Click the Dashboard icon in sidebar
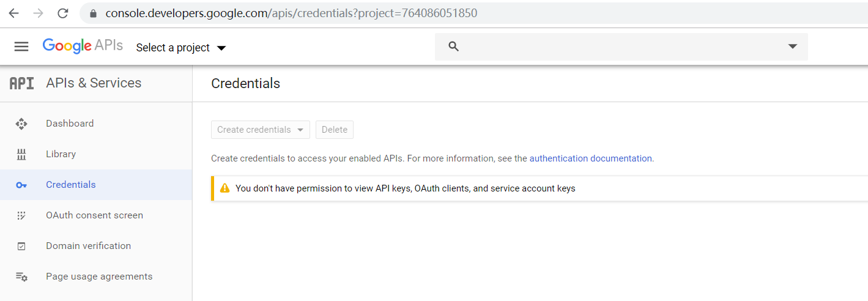 pos(21,124)
